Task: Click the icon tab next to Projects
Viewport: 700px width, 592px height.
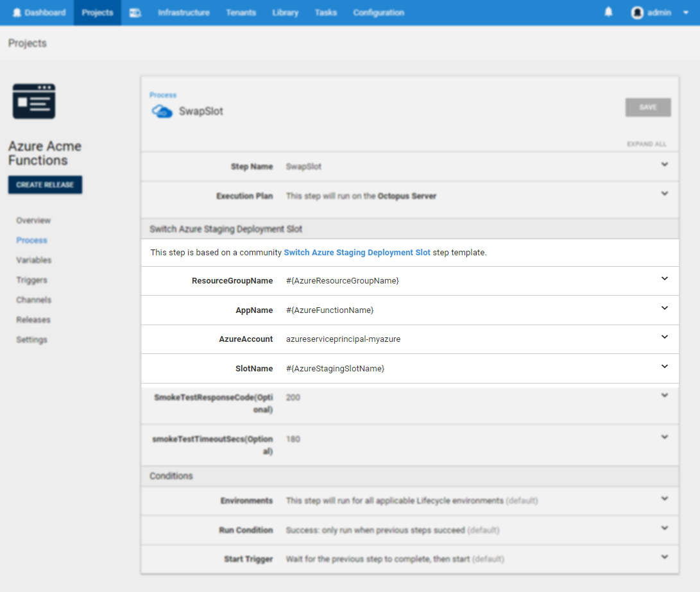Action: (135, 13)
